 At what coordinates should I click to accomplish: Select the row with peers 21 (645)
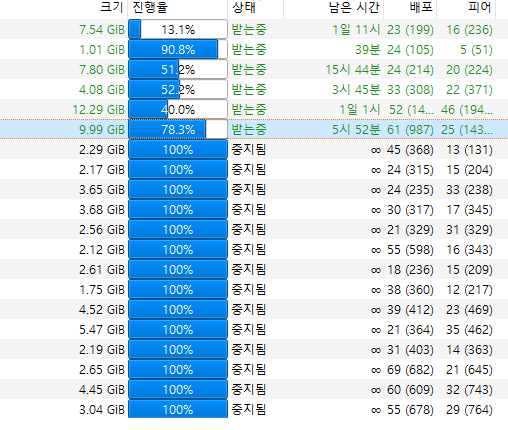click(x=254, y=369)
